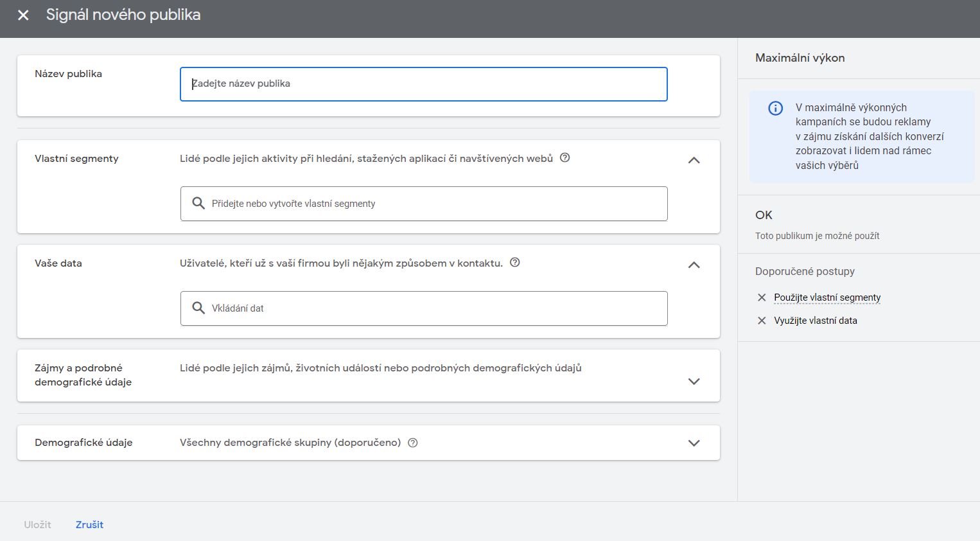The width and height of the screenshot is (980, 541).
Task: Click search icon in Vkládání dat field
Action: (198, 308)
